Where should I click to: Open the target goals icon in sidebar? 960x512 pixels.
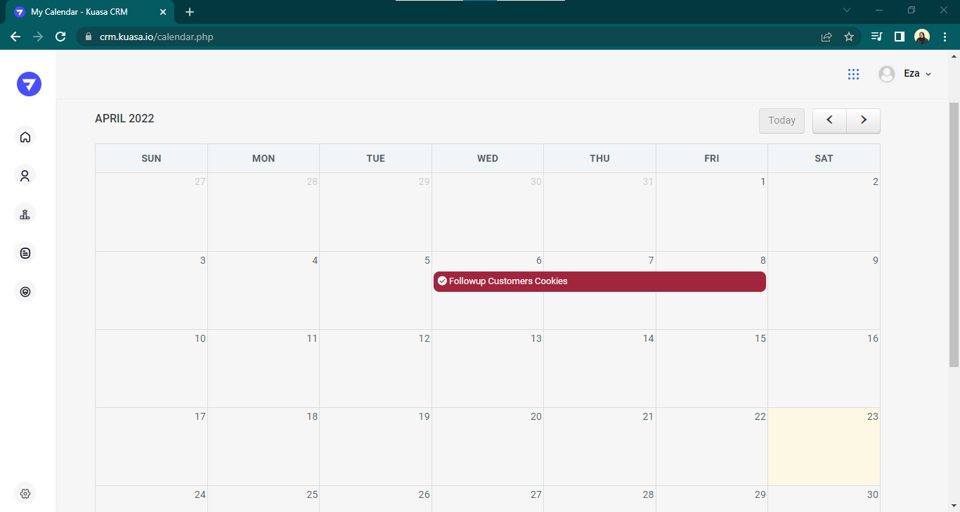point(26,292)
